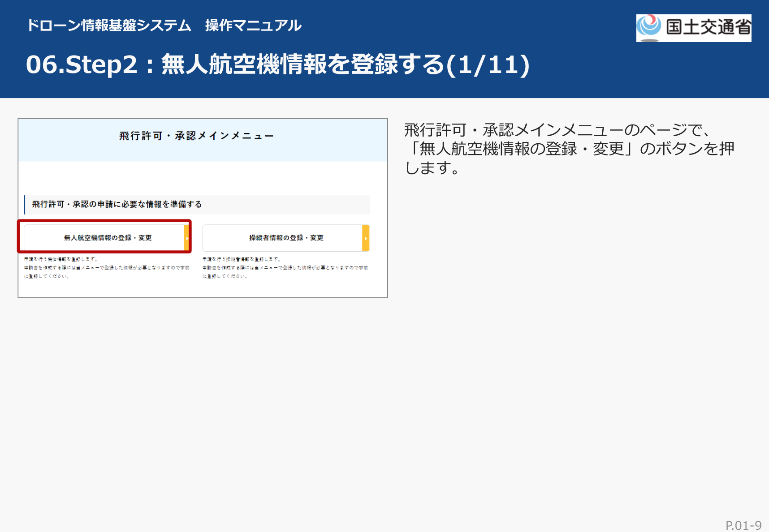This screenshot has width=769, height=532.
Task: Click the 無人航空機情報の登録・変更 button
Action: point(107,238)
